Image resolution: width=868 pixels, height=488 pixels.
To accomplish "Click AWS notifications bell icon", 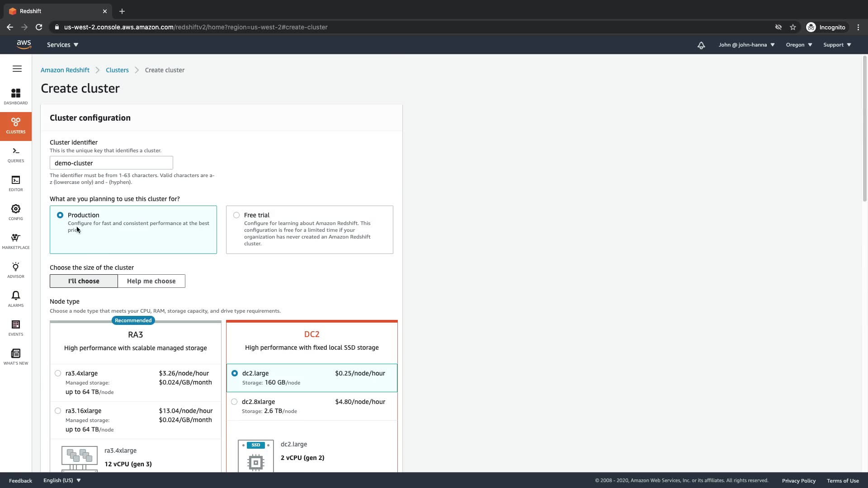I will 701,45.
